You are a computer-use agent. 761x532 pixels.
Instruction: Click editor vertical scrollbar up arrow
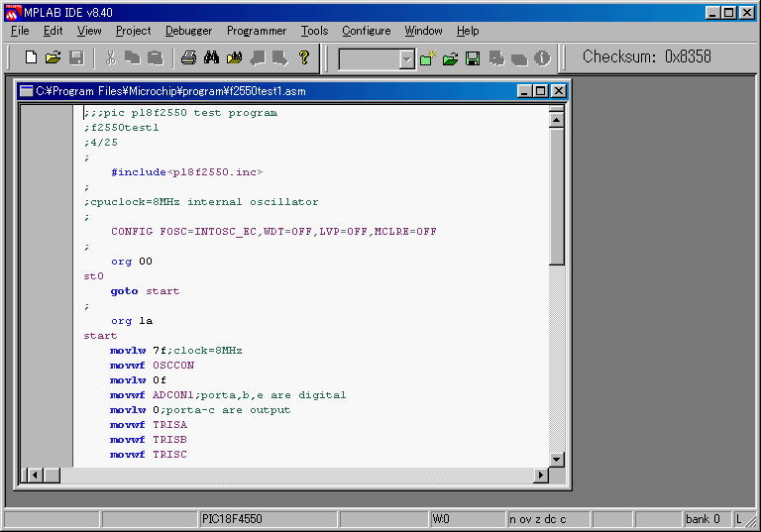[556, 120]
